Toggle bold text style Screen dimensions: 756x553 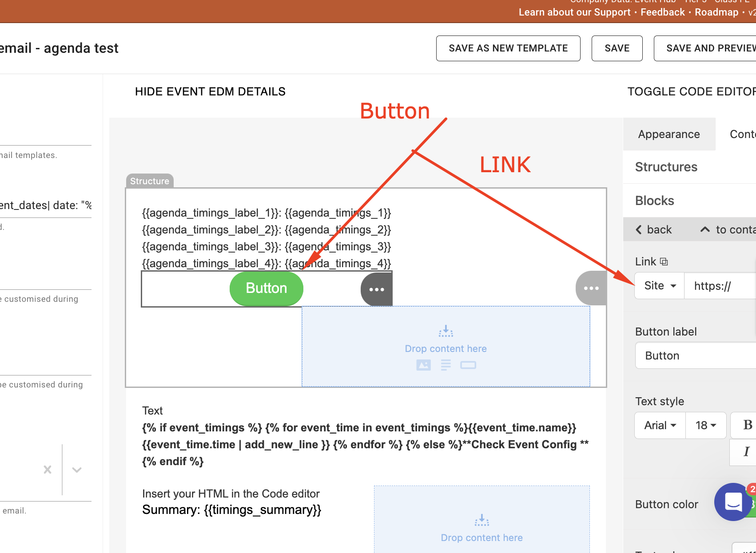point(748,425)
